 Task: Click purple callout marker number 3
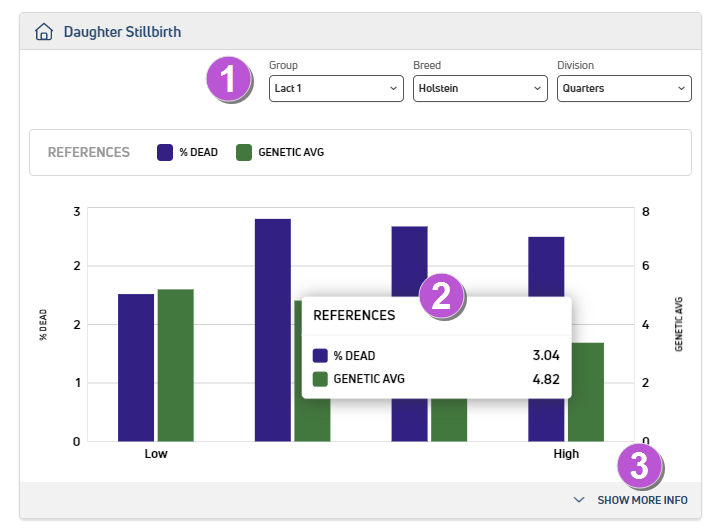(x=641, y=465)
